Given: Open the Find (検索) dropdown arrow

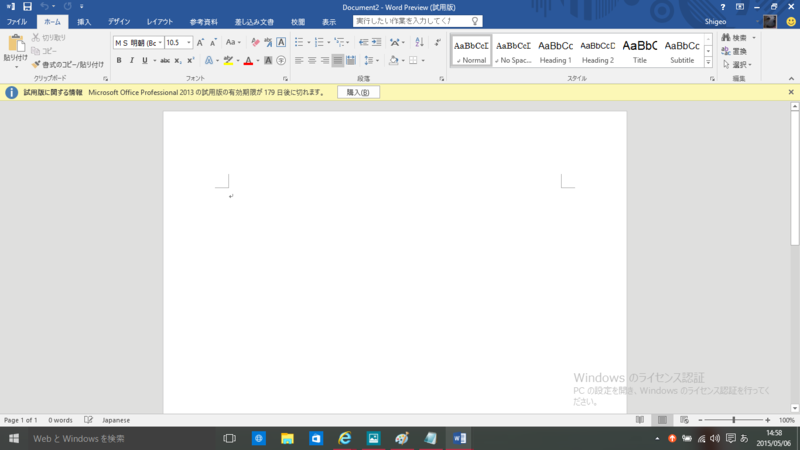Looking at the screenshot, I should [754, 38].
